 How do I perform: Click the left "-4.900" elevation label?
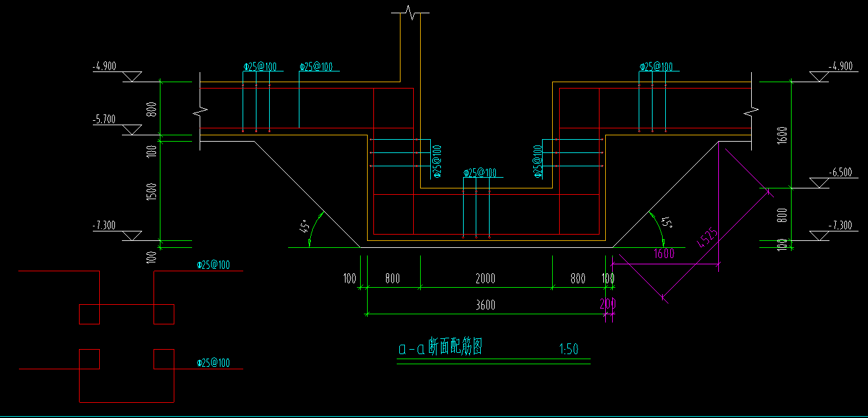click(104, 66)
